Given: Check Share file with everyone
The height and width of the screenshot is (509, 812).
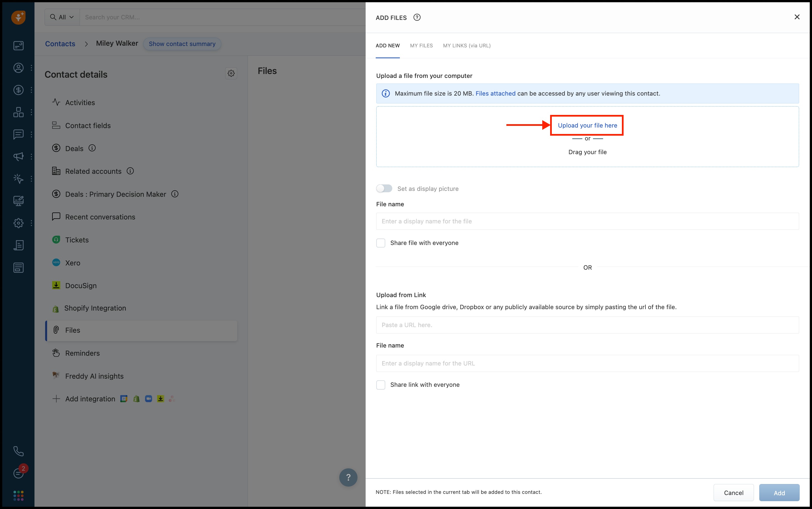Looking at the screenshot, I should [x=381, y=243].
